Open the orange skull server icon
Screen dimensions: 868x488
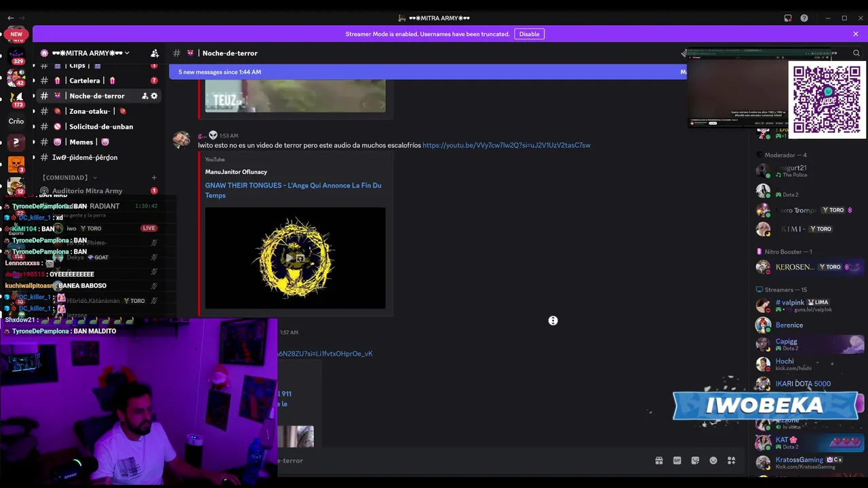[16, 164]
